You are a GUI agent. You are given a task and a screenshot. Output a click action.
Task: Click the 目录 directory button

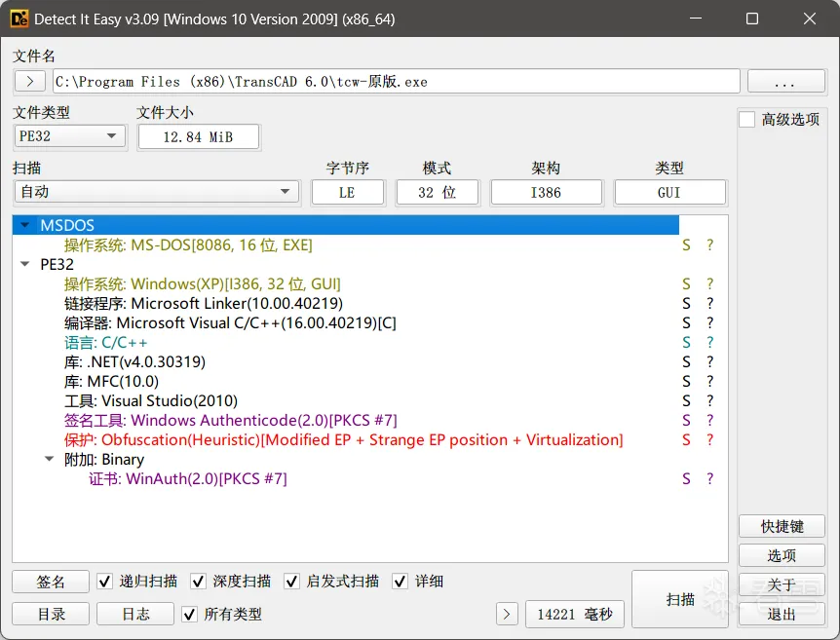51,614
